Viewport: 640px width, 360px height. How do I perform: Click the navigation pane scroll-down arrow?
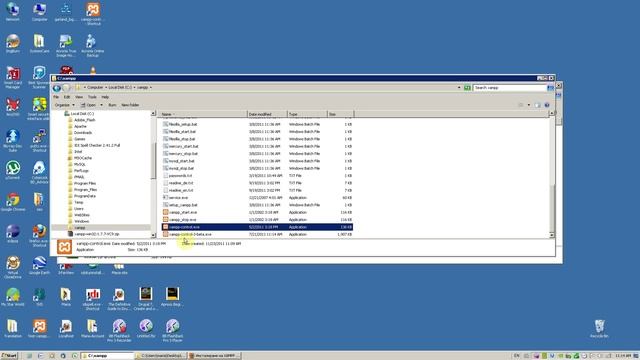point(153,235)
